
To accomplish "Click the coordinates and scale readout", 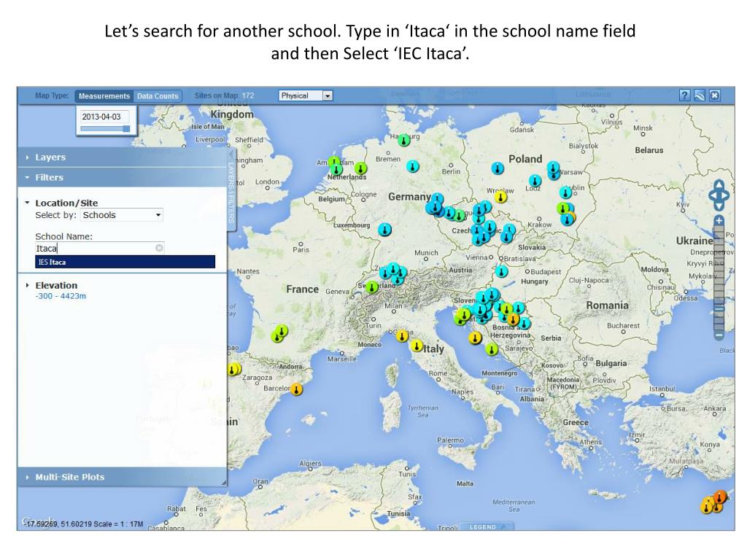I will point(84,524).
